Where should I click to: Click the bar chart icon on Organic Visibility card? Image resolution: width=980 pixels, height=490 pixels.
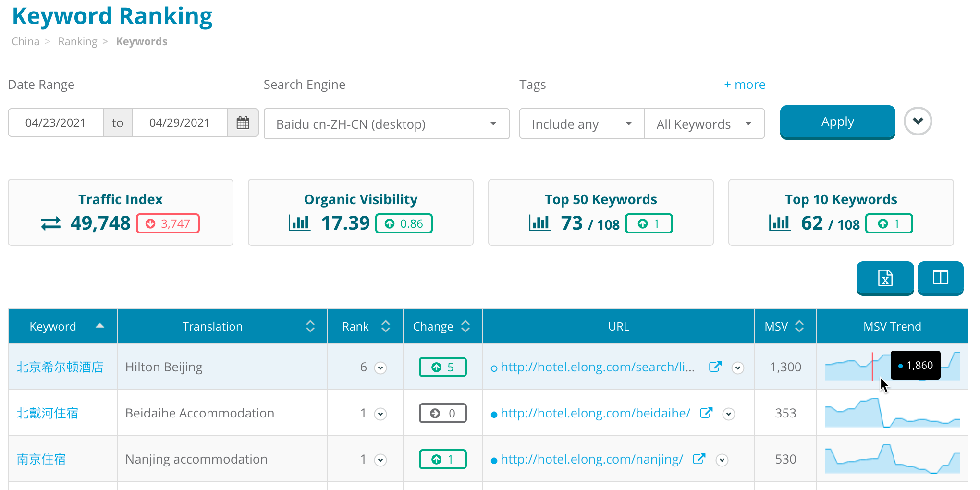click(298, 223)
